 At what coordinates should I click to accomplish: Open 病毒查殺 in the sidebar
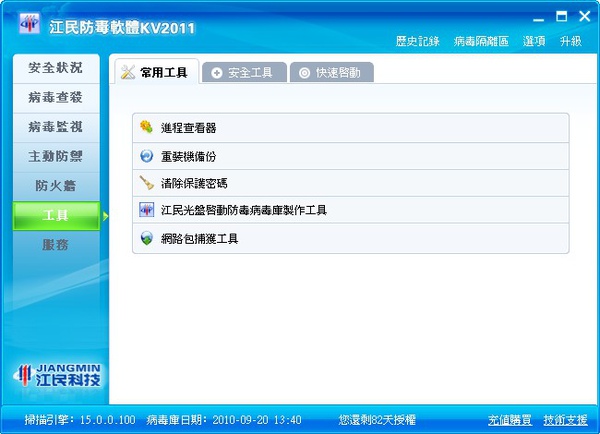56,98
